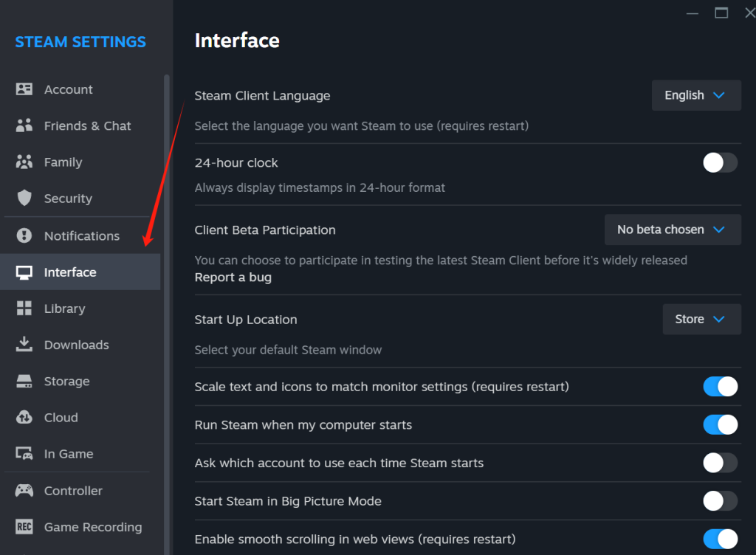Click the Interface monitor icon

point(24,272)
